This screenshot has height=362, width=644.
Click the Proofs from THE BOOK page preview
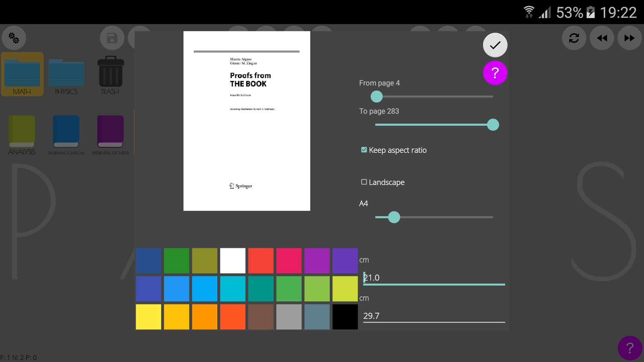click(x=247, y=121)
